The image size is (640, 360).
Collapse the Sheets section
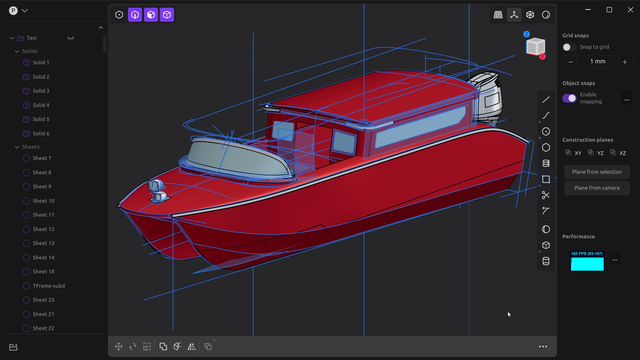point(17,147)
